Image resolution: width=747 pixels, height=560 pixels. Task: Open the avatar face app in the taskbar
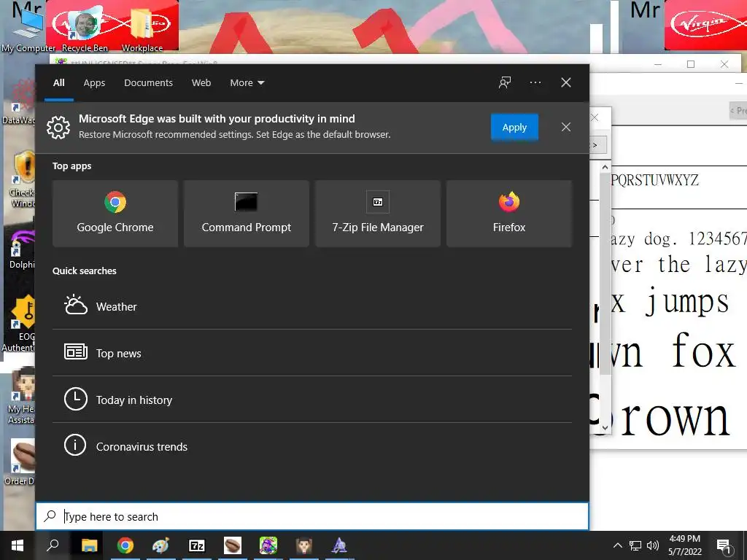click(x=304, y=545)
